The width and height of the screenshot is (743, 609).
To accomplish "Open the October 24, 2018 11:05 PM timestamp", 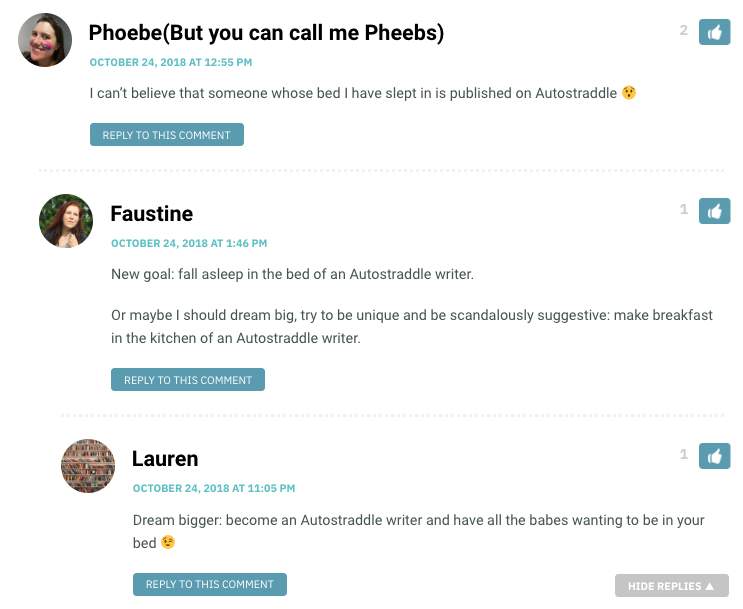I will (214, 488).
